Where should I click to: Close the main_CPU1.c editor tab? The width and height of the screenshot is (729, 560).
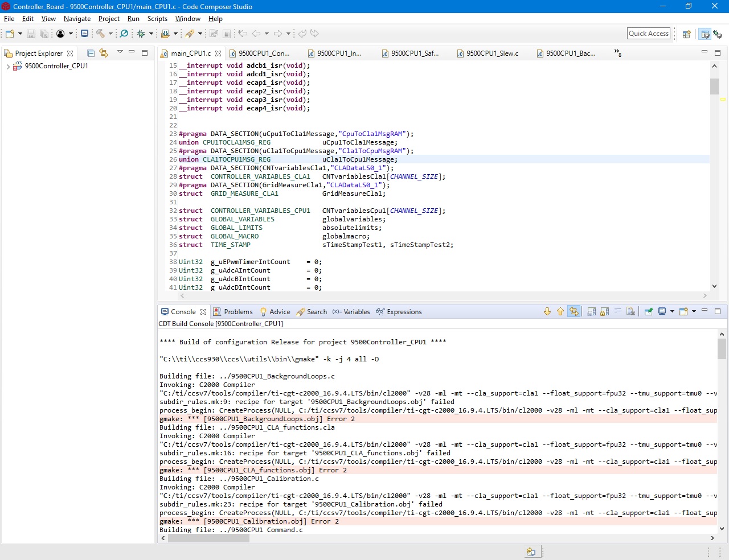(x=218, y=53)
